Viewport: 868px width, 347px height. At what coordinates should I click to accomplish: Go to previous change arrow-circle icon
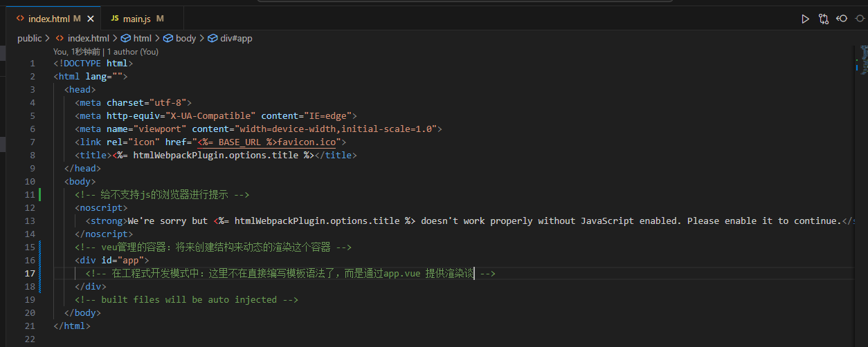click(842, 19)
